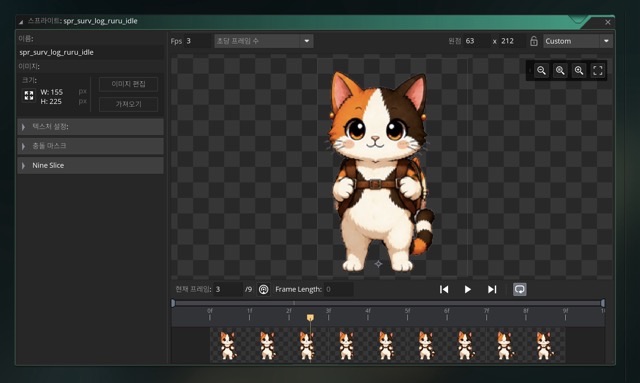Click the 9f tick on the timeline ruler
Image resolution: width=640 pixels, height=383 pixels.
[565, 314]
